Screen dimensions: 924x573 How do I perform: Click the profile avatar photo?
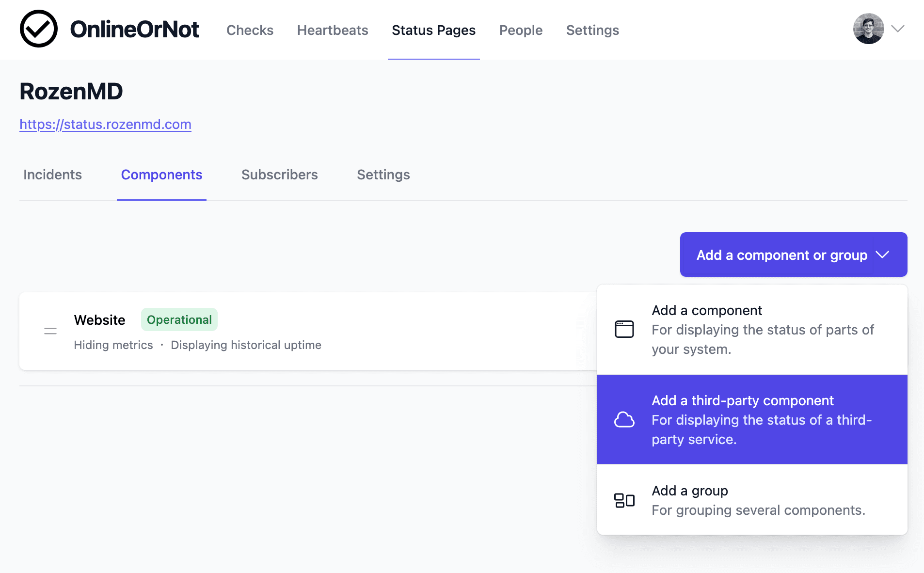click(869, 29)
